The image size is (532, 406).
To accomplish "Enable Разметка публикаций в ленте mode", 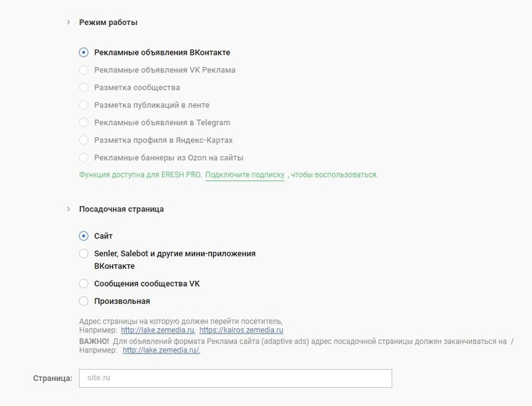I will tap(83, 105).
